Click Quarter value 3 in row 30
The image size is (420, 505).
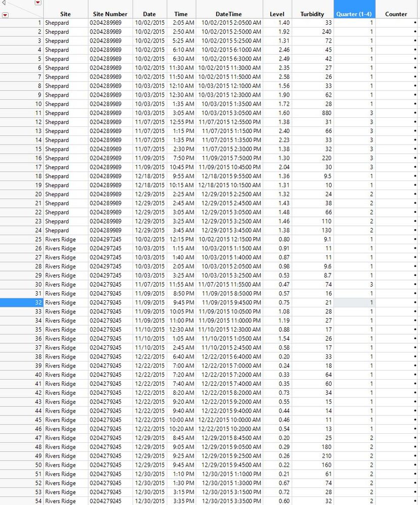pos(371,285)
